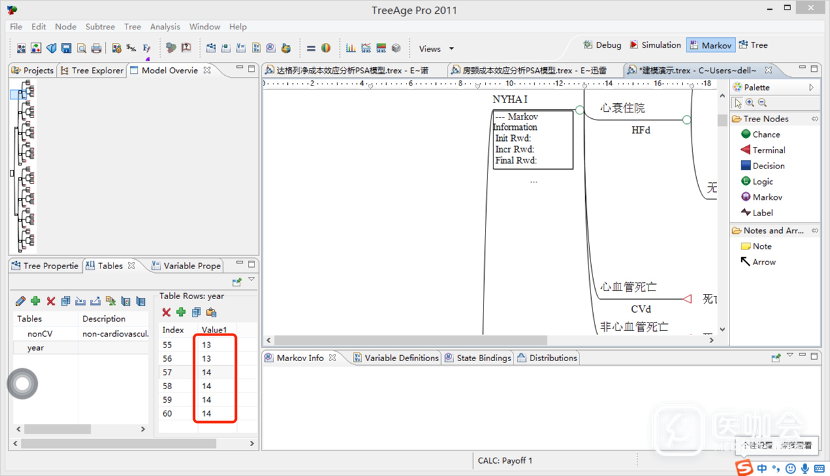Image resolution: width=830 pixels, height=476 pixels.
Task: Click the Save icon in toolbar
Action: coord(66,47)
